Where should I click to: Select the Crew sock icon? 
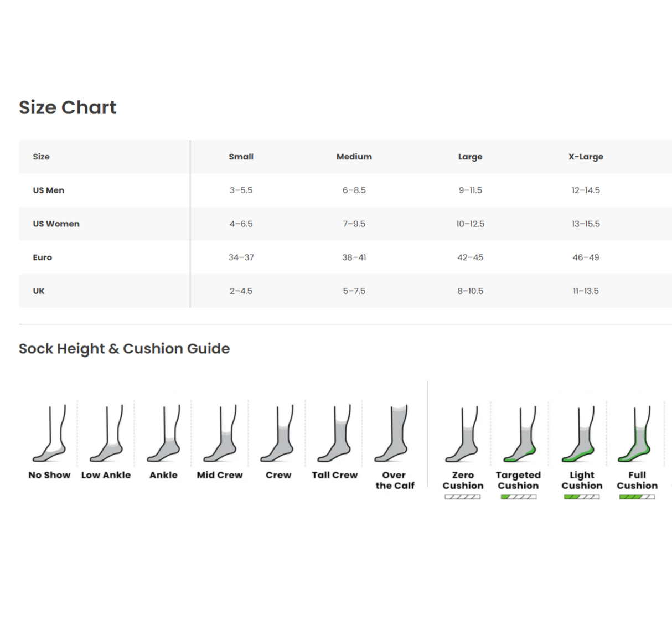278,434
